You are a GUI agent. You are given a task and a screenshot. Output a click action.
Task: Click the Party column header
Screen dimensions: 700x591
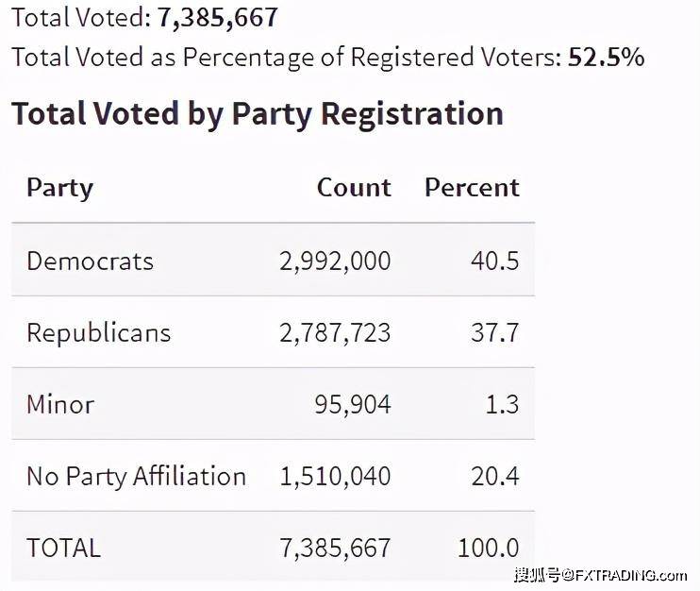click(x=59, y=189)
